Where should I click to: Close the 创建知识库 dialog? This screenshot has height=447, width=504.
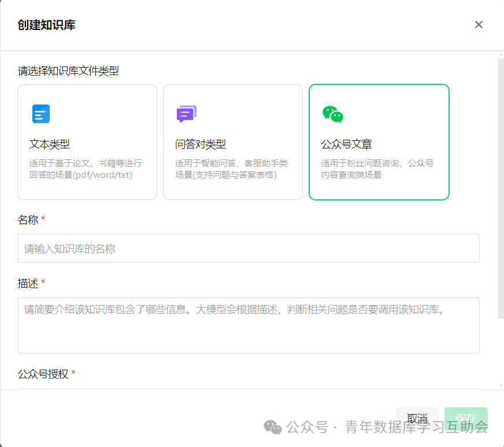(479, 25)
